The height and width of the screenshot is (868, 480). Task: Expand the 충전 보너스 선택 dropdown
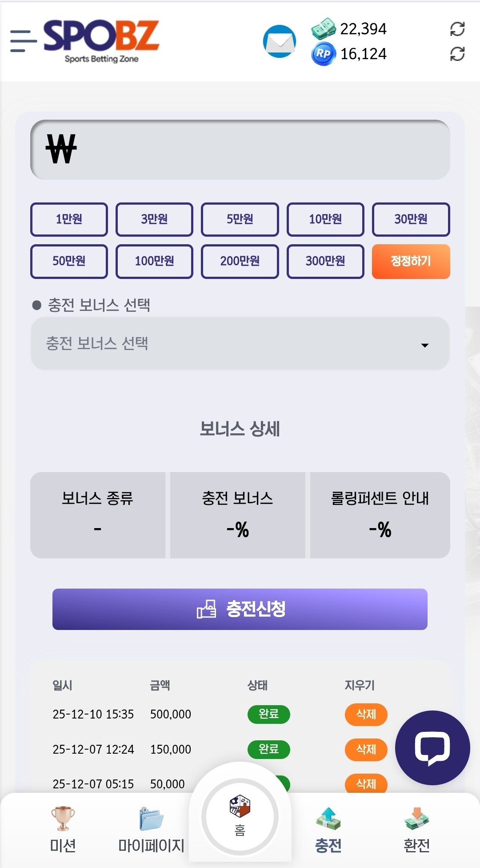pos(240,343)
